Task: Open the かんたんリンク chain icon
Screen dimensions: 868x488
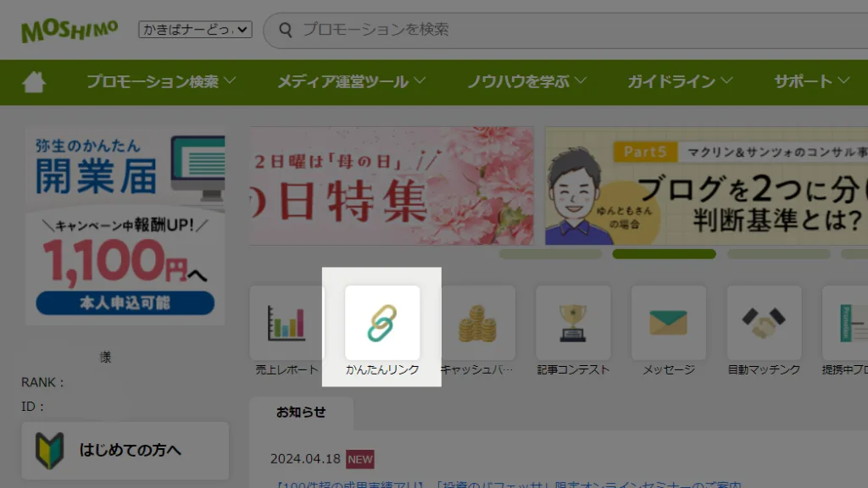Action: (x=382, y=324)
